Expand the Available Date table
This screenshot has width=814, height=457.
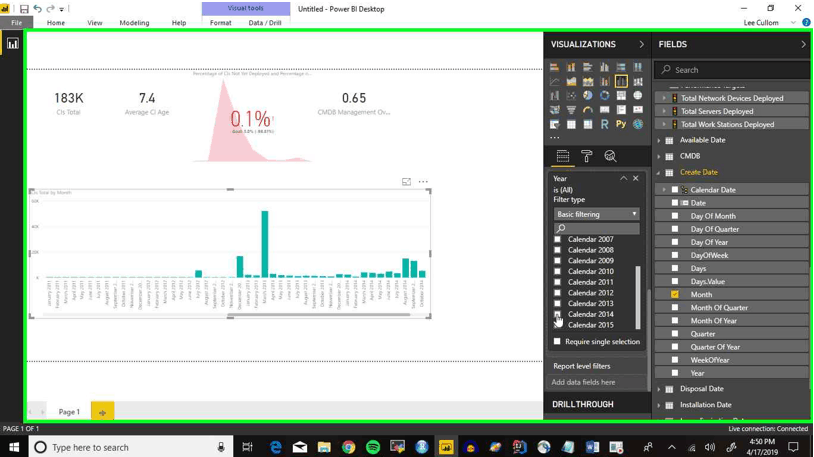point(659,140)
